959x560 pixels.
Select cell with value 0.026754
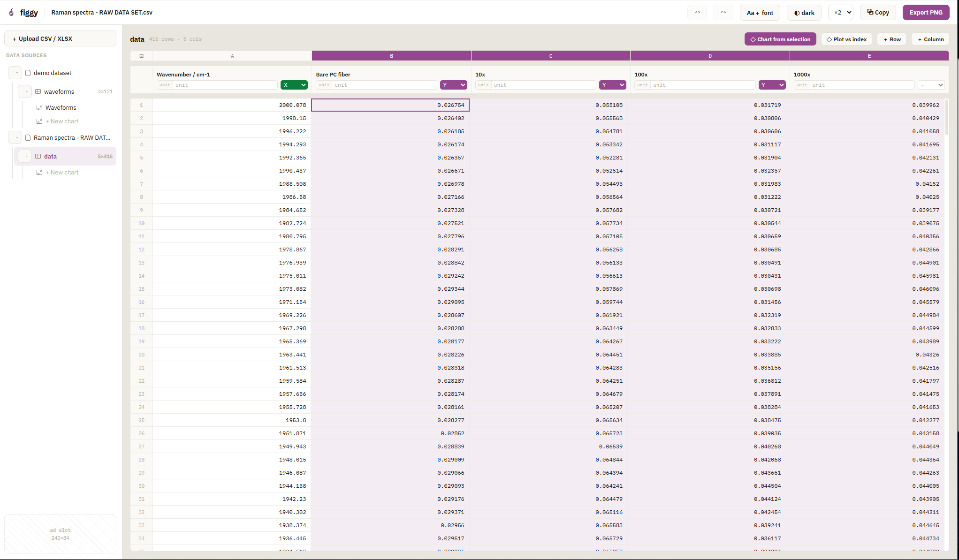click(390, 105)
